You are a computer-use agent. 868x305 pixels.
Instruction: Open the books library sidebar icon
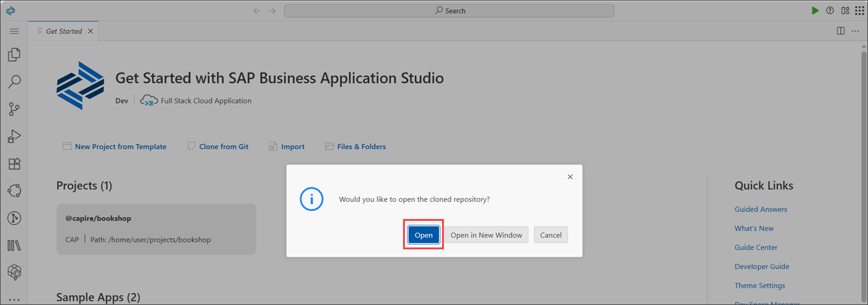(14, 245)
